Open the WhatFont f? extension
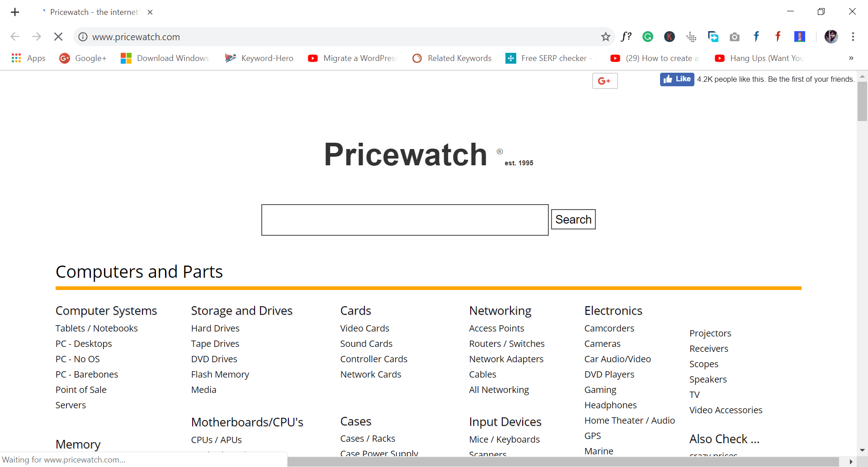This screenshot has width=868, height=467. pos(626,37)
